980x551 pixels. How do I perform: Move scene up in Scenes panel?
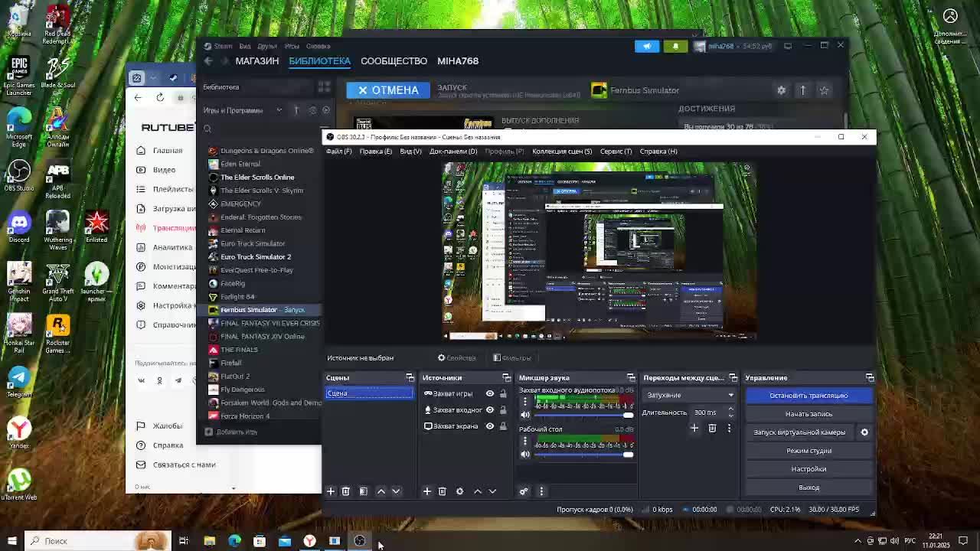point(381,491)
